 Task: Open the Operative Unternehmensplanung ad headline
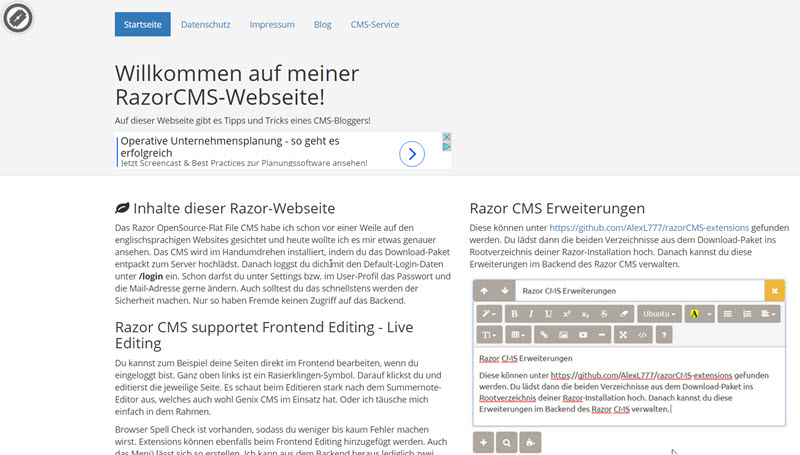(x=230, y=146)
